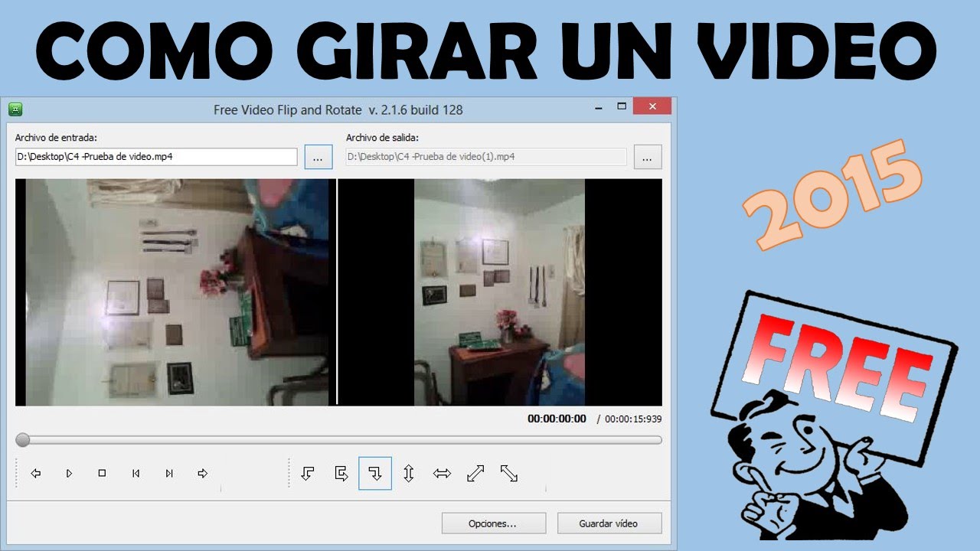
Task: Click the step backward arrow in playback controls
Action: [x=35, y=474]
